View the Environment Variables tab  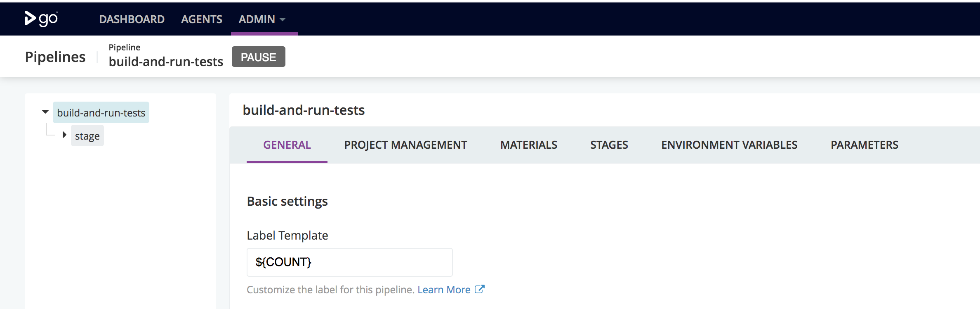click(729, 145)
